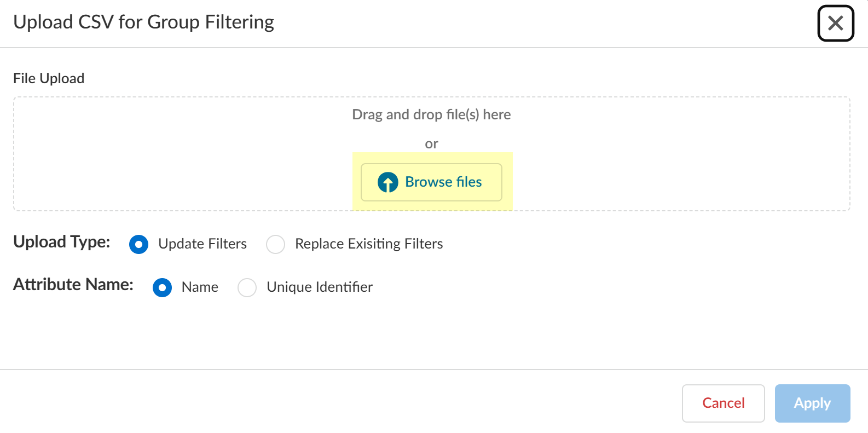Click the Replace Exisiting Filters label text
Image resolution: width=868 pixels, height=433 pixels.
[x=369, y=244]
